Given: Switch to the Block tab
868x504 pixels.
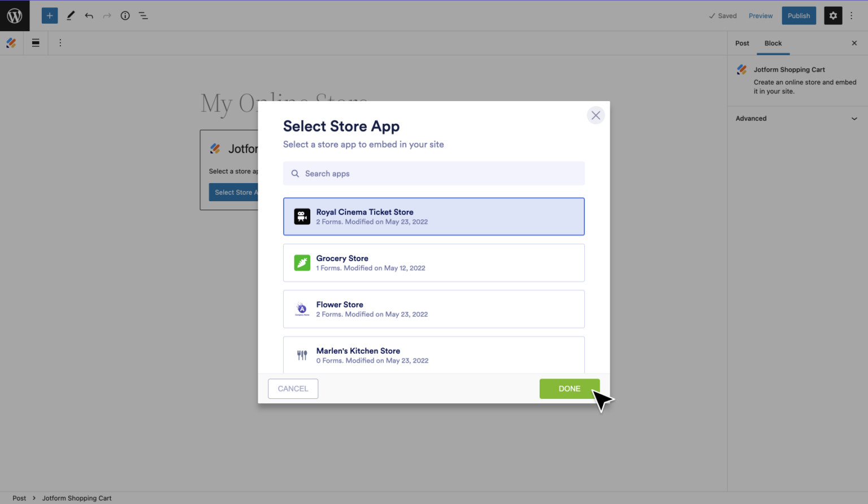Looking at the screenshot, I should pos(773,43).
